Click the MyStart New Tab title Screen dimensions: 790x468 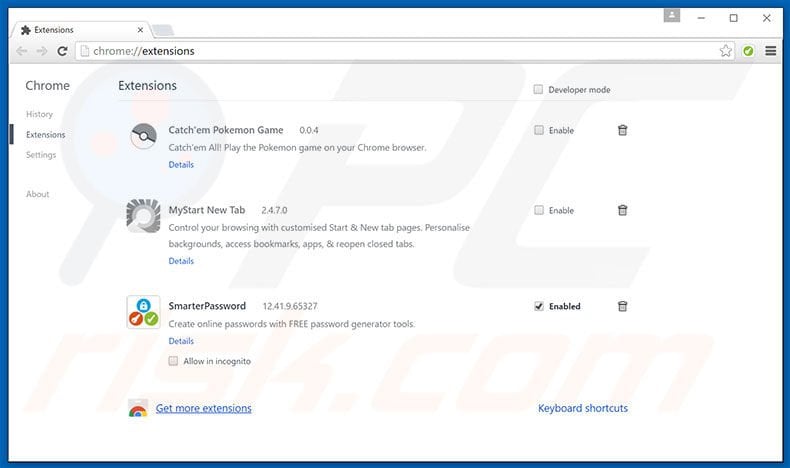207,210
